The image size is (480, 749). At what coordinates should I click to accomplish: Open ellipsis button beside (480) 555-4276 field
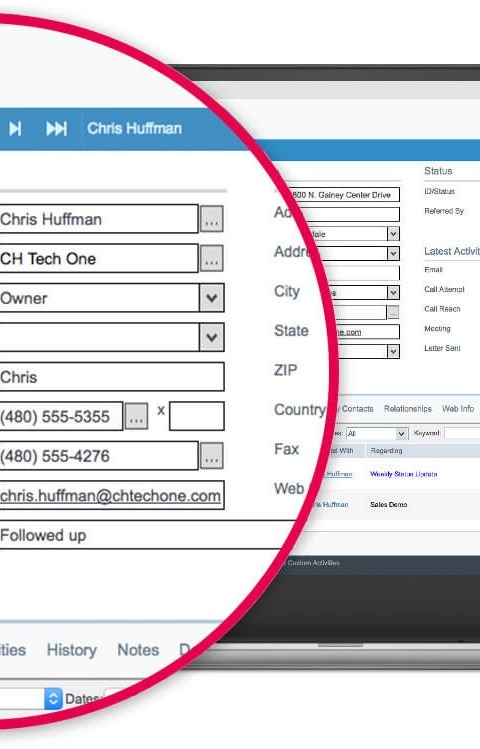coord(212,456)
